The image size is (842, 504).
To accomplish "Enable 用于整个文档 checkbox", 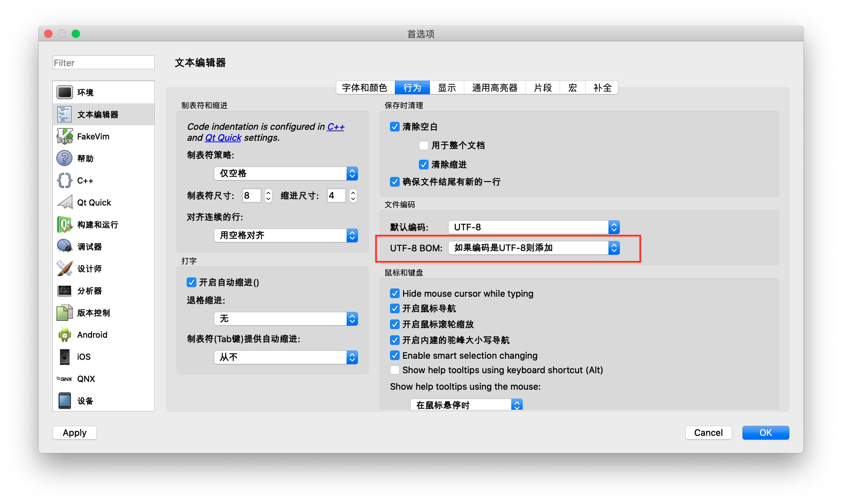I will click(x=423, y=145).
